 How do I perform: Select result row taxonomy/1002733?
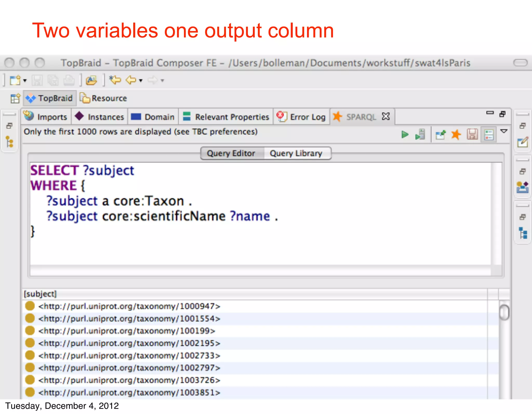click(x=261, y=356)
